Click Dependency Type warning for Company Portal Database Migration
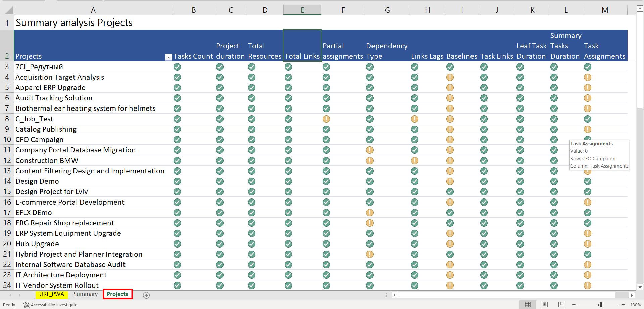The width and height of the screenshot is (644, 309). tap(370, 150)
